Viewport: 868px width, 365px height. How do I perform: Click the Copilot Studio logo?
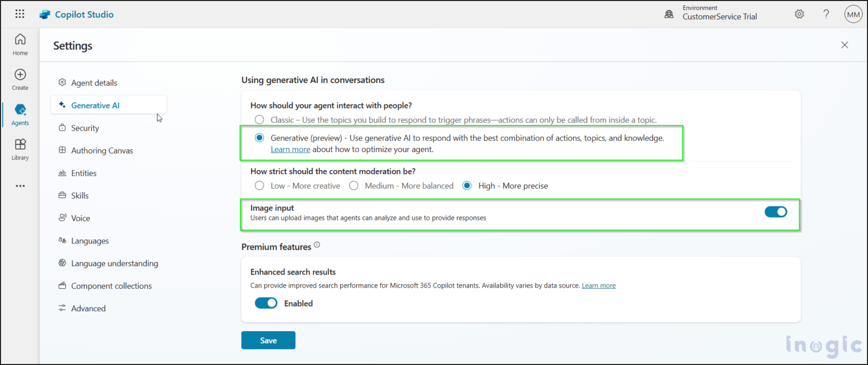coord(76,14)
